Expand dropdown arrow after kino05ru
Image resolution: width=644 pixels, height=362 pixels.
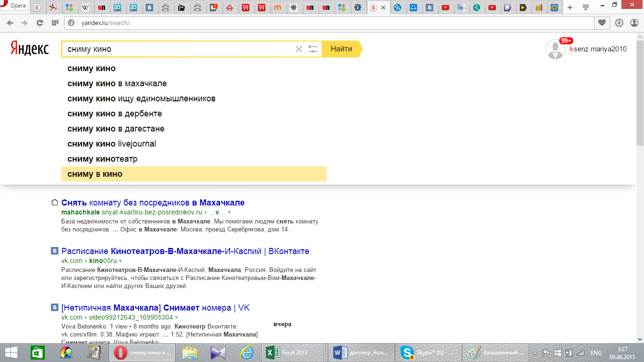[121, 261]
